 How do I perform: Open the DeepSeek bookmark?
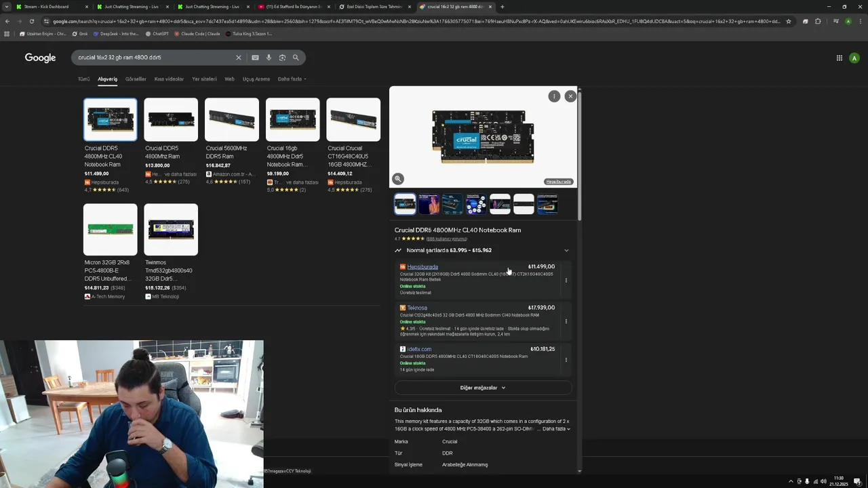[116, 33]
